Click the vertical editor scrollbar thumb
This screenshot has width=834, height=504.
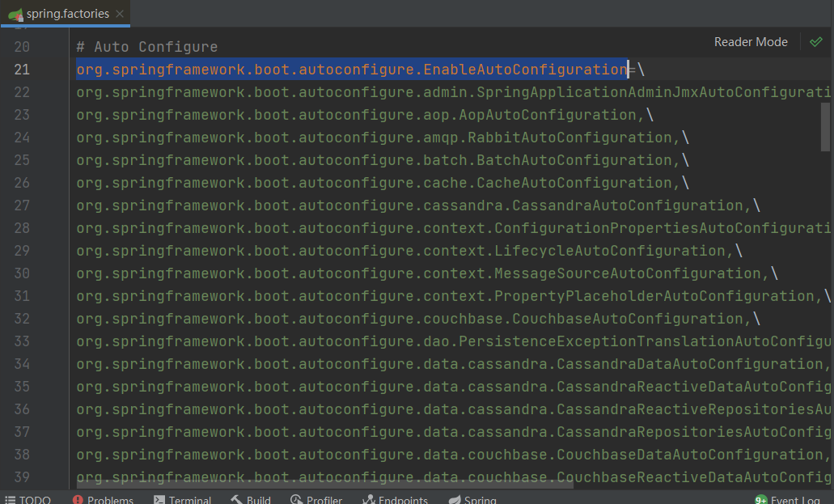pyautogui.click(x=825, y=127)
